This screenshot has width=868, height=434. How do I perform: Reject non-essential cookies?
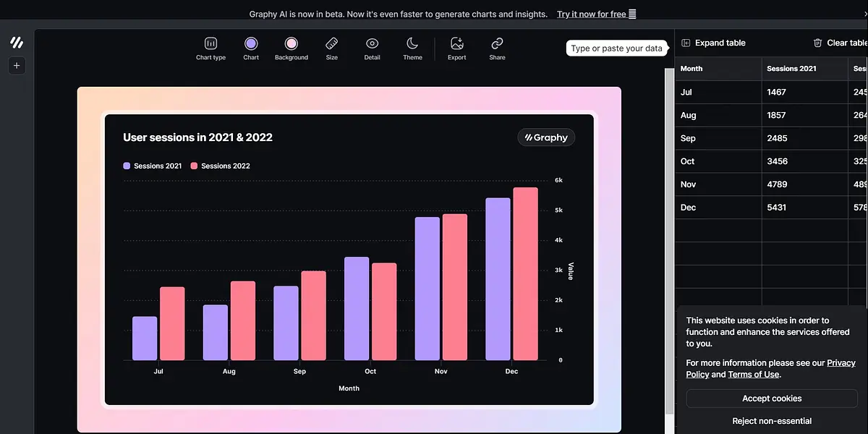coord(772,421)
